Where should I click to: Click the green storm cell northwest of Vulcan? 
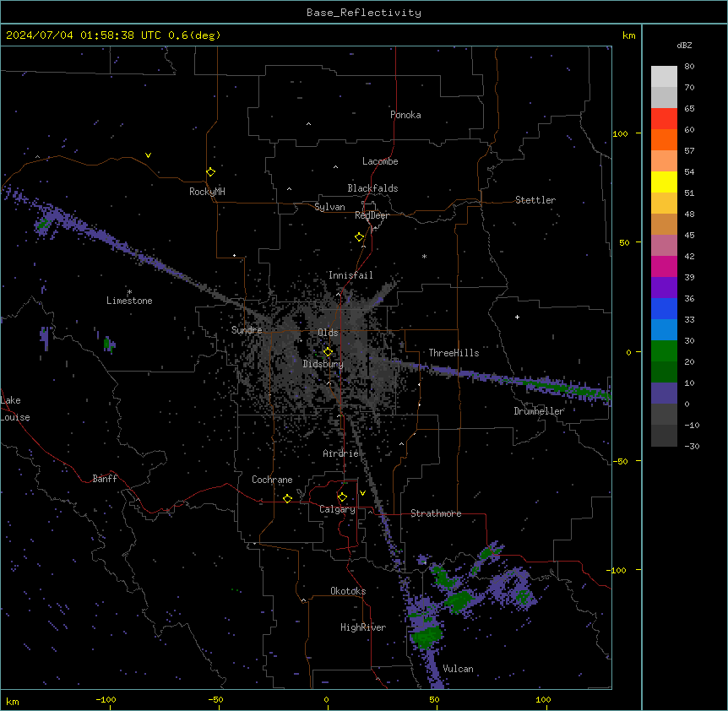[x=427, y=637]
